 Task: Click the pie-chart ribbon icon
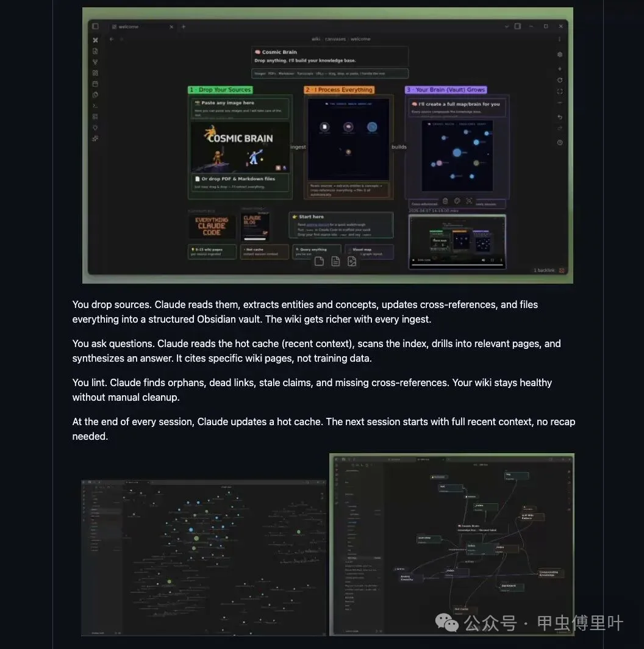click(x=95, y=95)
